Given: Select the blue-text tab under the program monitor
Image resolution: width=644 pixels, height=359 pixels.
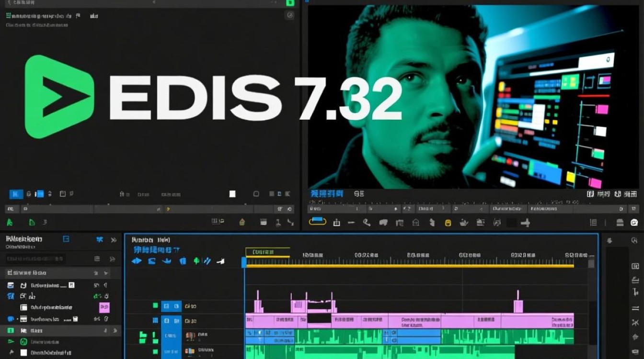Looking at the screenshot, I should (x=327, y=194).
